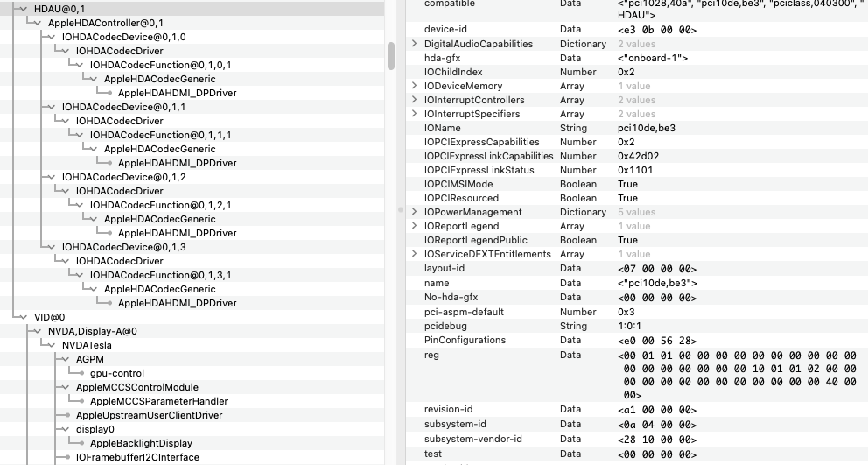Select AppleHDAHDMI_DPDriver under IOHDACodecFunction@0,1,0,1

point(177,93)
